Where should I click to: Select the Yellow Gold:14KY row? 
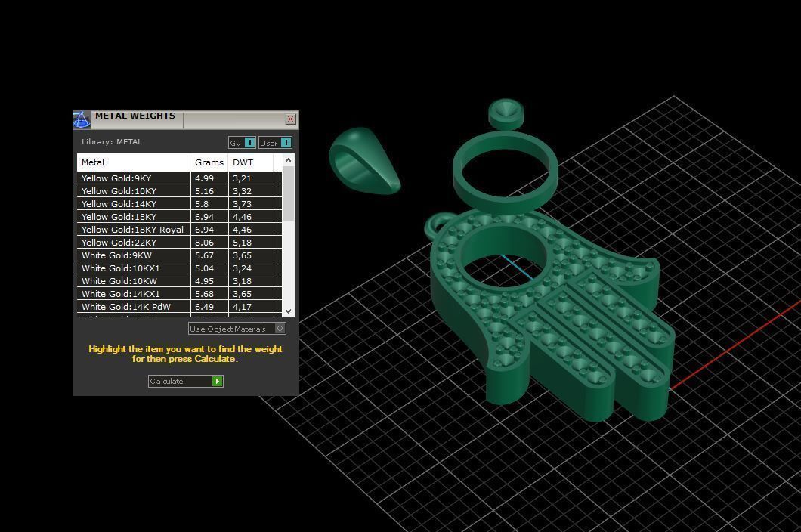(x=179, y=204)
